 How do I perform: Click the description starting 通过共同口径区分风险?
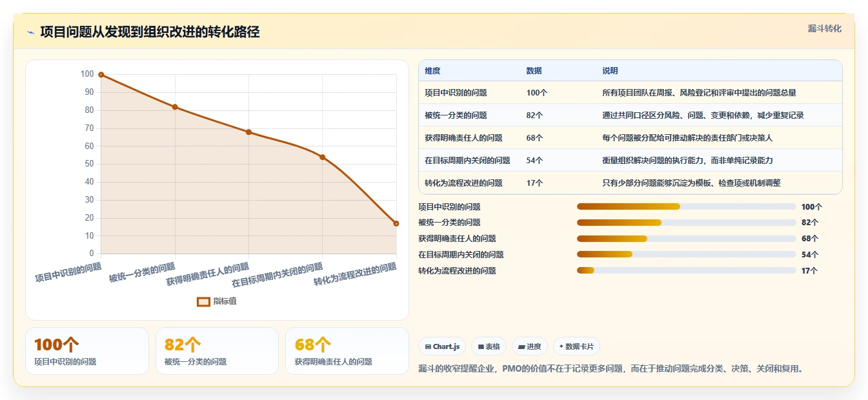pos(703,115)
